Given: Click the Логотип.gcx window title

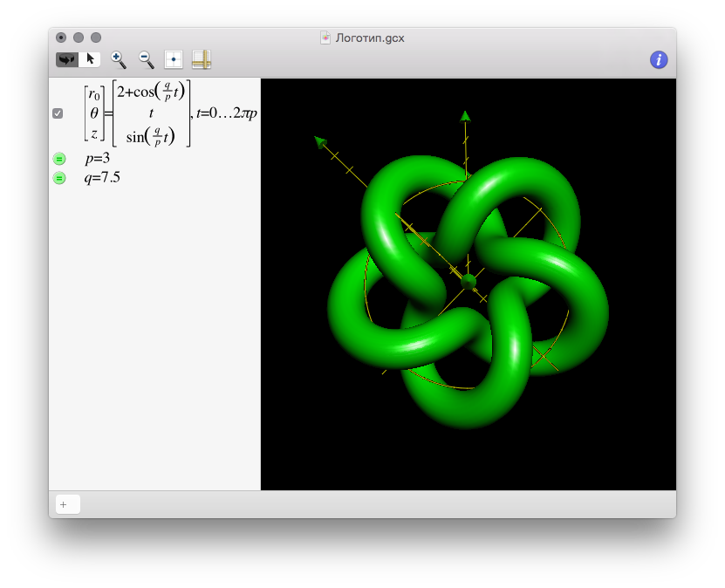Looking at the screenshot, I should [370, 38].
